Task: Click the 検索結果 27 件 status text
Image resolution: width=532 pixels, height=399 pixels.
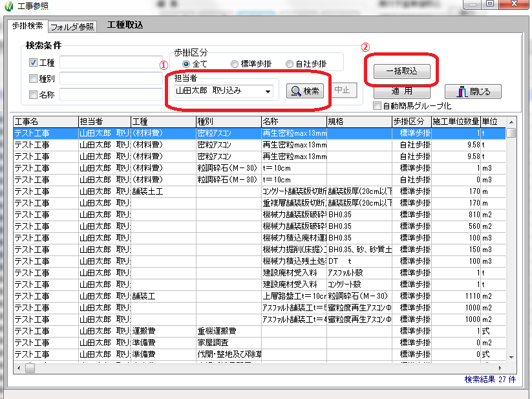Action: tap(490, 380)
